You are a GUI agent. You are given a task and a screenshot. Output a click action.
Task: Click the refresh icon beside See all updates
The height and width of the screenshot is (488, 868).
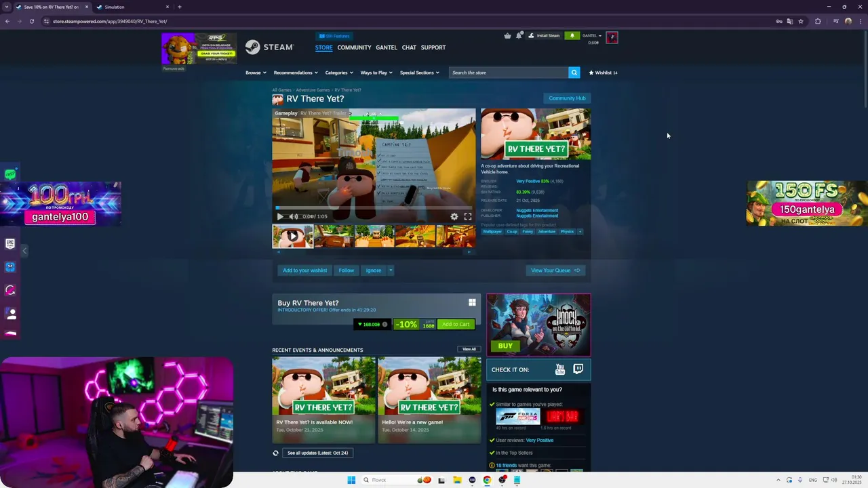tap(275, 453)
